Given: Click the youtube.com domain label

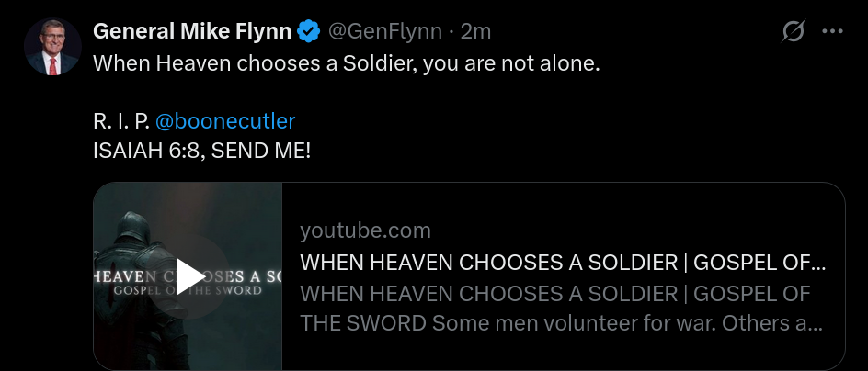Looking at the screenshot, I should coord(365,230).
